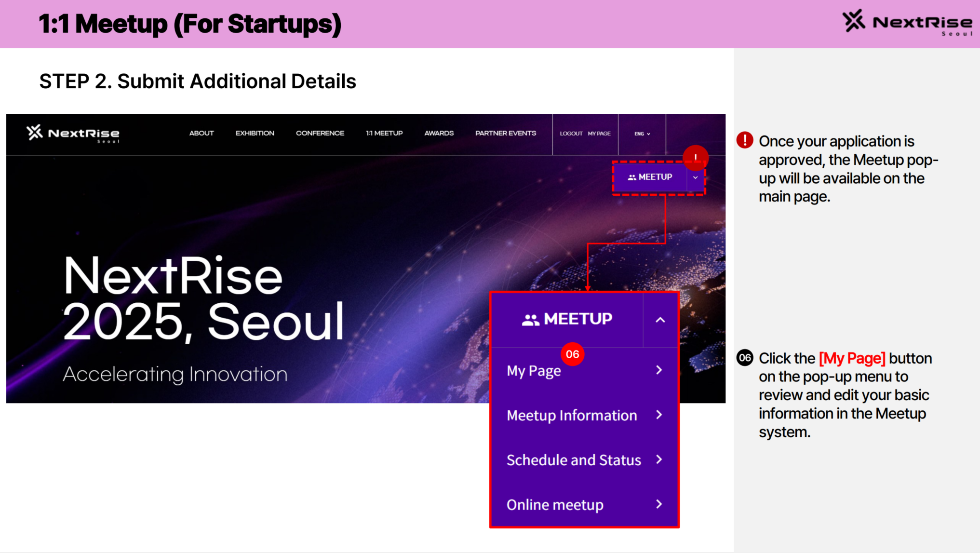Click the NextRise logo in the website navbar
The width and height of the screenshot is (980, 553).
[72, 134]
